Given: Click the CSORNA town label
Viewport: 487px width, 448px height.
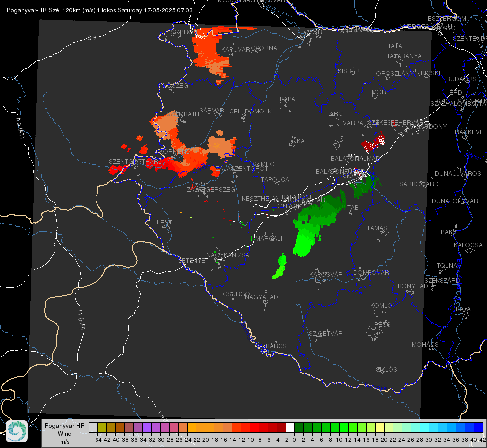Looking at the screenshot, I should (x=264, y=48).
